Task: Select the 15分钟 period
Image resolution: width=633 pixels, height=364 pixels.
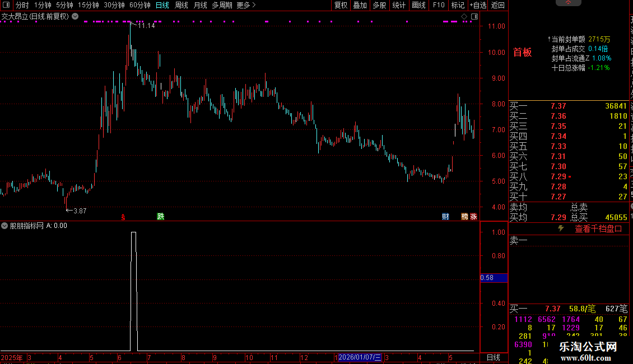Action: tap(89, 5)
